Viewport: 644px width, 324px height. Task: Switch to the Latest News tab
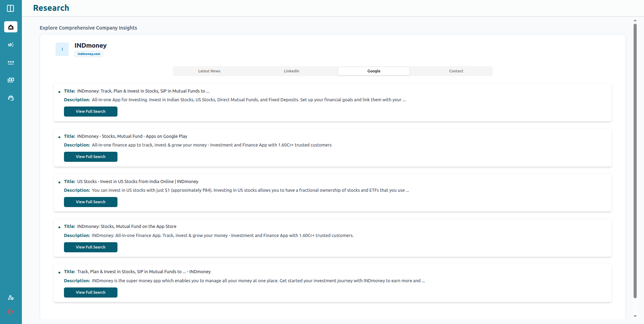click(209, 71)
